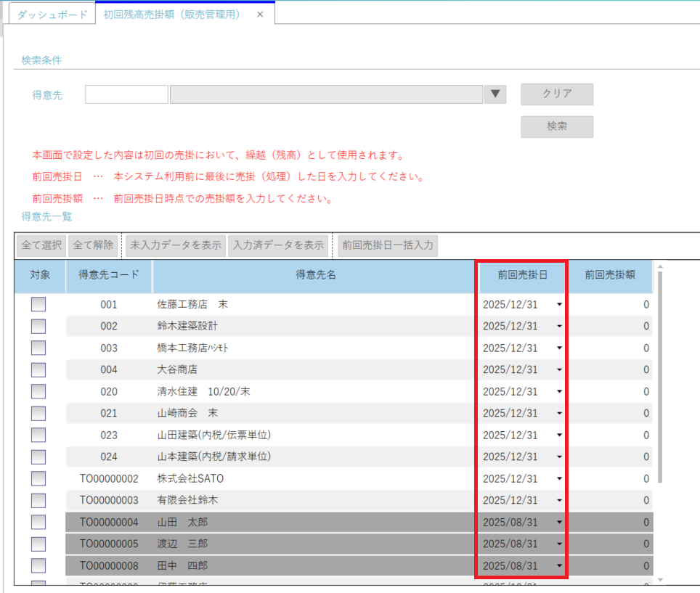Click the 得意先 code input field
700x593 pixels.
click(126, 94)
